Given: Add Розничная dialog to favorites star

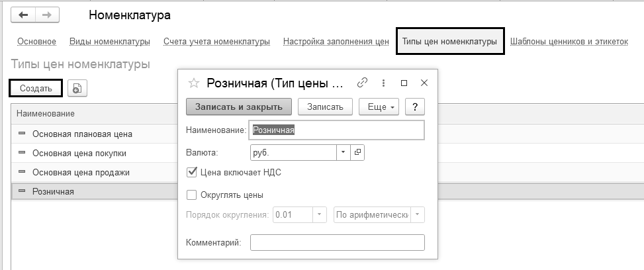Looking at the screenshot, I should [194, 83].
